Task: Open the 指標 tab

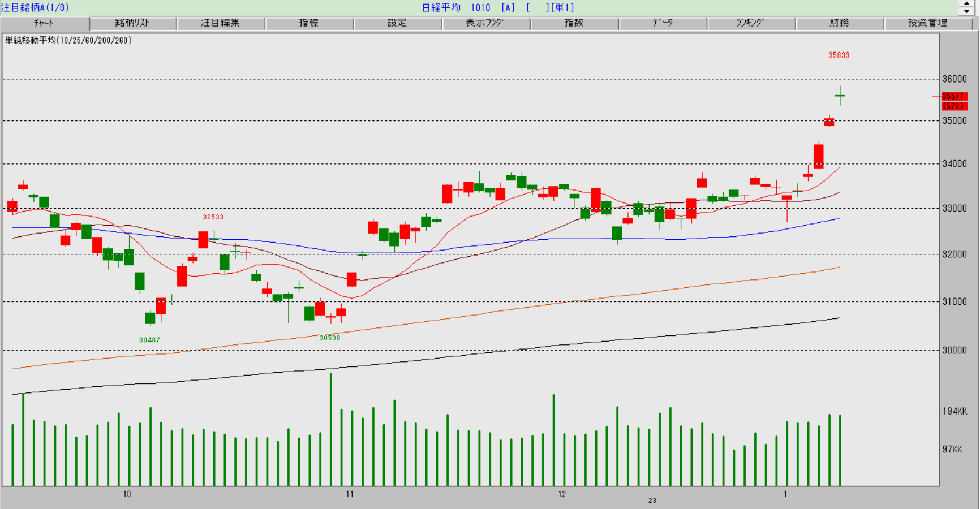Action: click(x=310, y=23)
